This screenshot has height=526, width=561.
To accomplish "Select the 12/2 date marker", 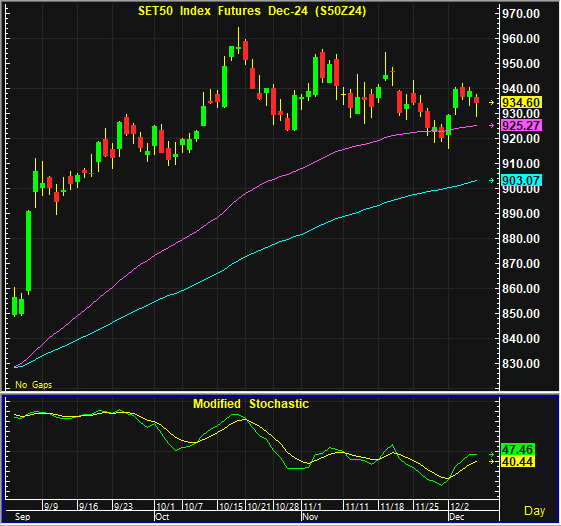I will click(x=459, y=506).
